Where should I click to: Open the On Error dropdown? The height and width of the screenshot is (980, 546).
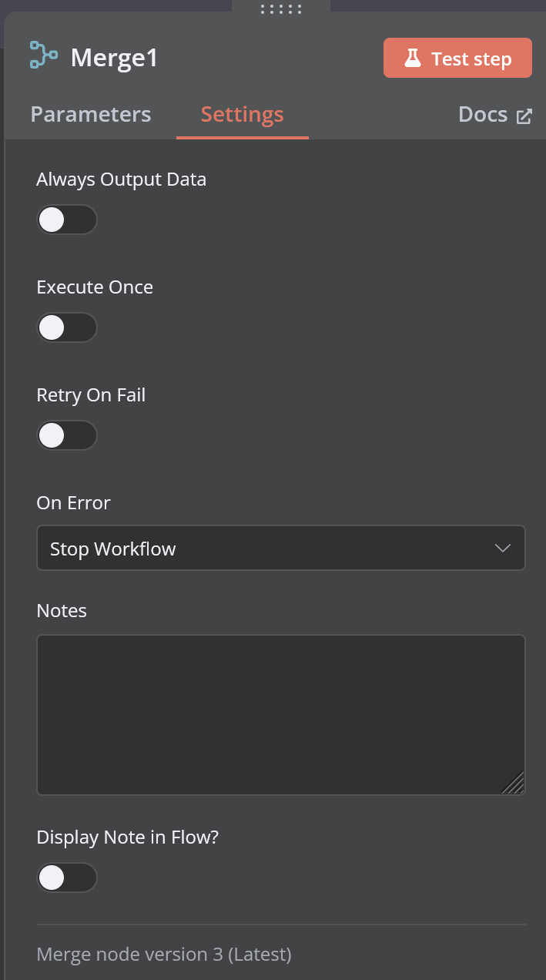281,549
